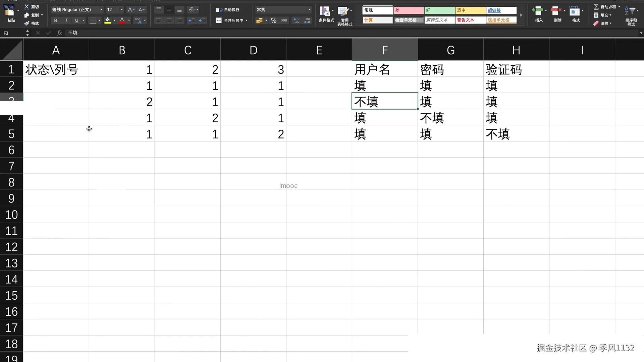Toggle Bold formatting
Viewport: 644px width, 362px height.
tap(56, 21)
